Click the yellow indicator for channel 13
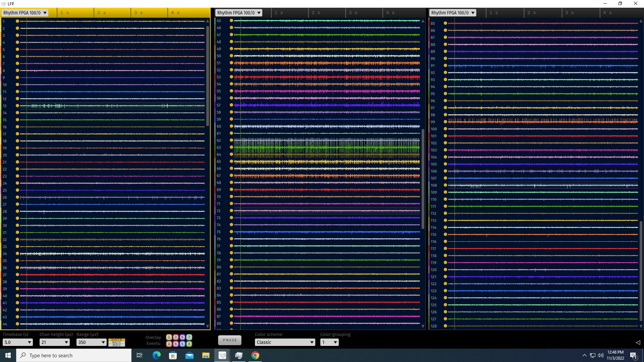Viewport: 644px width, 362px height. (17, 106)
